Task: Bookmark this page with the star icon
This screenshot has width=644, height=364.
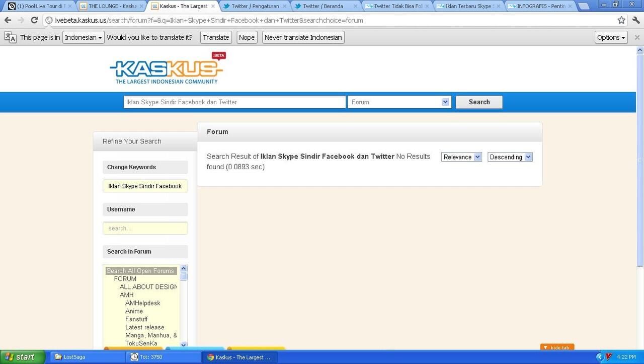Action: click(x=621, y=20)
